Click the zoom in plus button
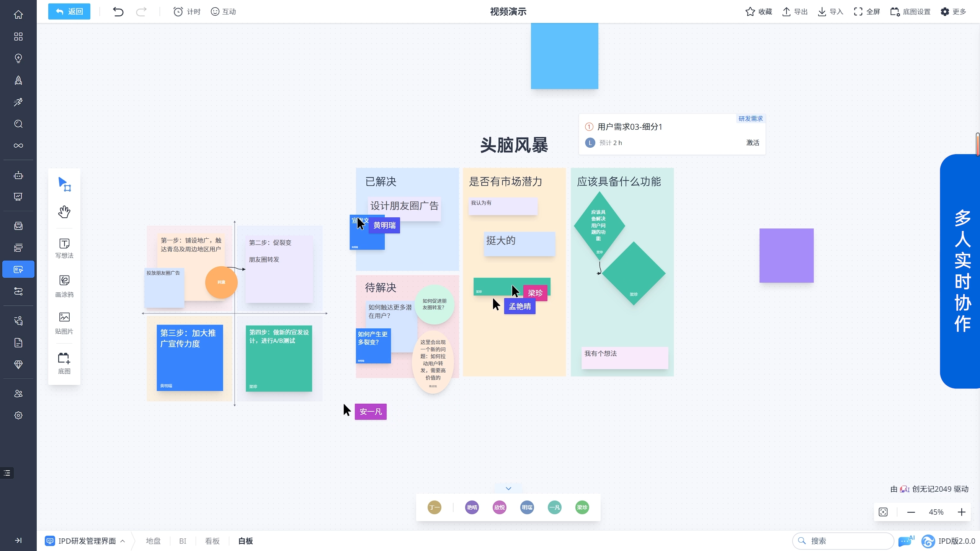Screen dimensions: 980x551 point(961,512)
